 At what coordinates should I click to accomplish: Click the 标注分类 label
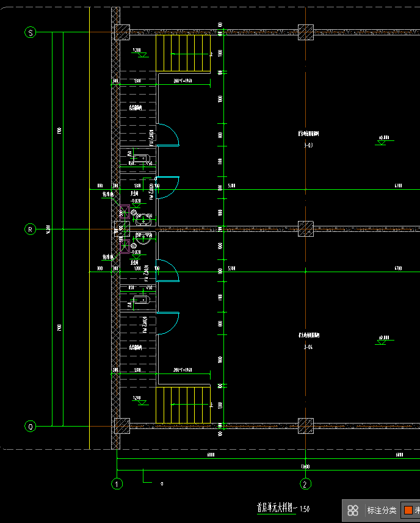(382, 510)
